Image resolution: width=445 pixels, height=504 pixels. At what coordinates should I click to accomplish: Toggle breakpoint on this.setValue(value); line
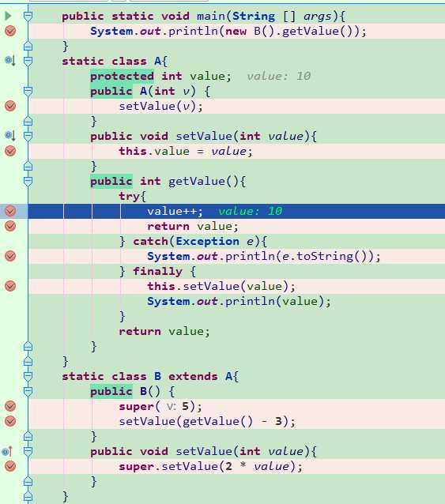pos(10,286)
